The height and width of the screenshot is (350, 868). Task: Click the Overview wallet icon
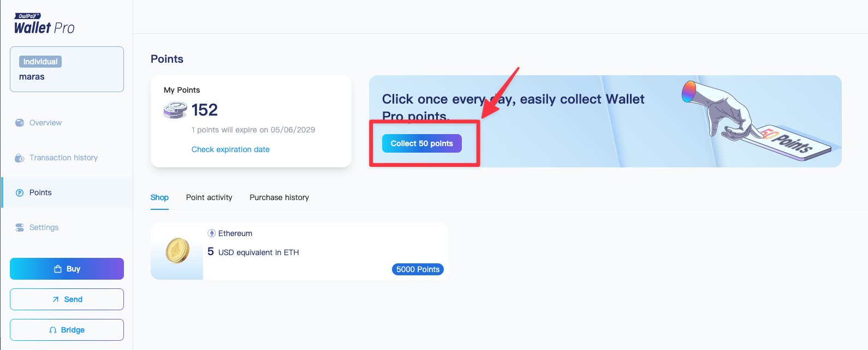[x=20, y=123]
